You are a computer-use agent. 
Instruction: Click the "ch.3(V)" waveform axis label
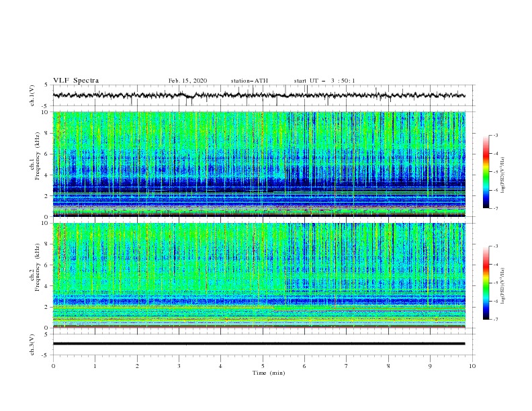pos(32,345)
